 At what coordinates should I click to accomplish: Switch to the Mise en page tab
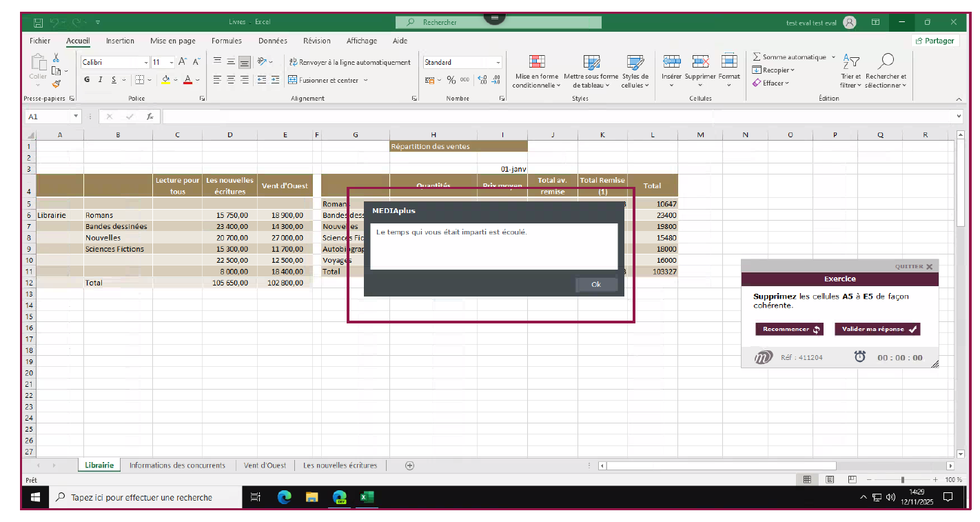173,41
